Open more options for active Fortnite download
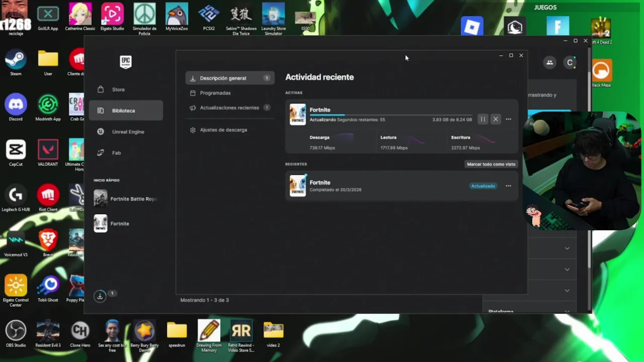Viewport: 644px width, 362px height. (x=508, y=119)
